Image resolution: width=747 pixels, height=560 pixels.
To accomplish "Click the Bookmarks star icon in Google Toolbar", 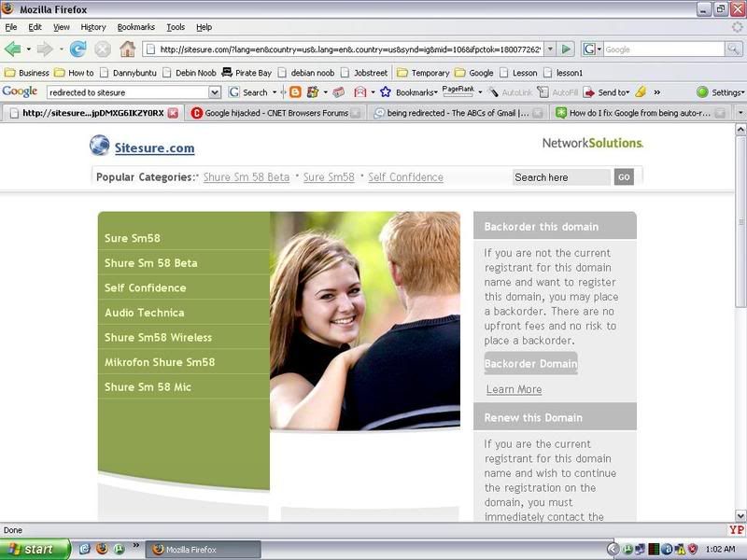I will click(x=386, y=91).
